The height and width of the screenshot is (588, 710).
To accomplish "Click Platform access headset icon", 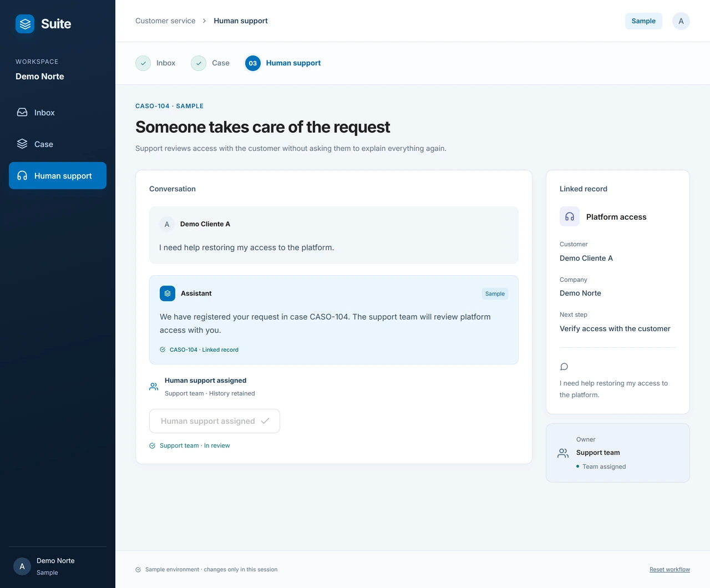I will [570, 217].
